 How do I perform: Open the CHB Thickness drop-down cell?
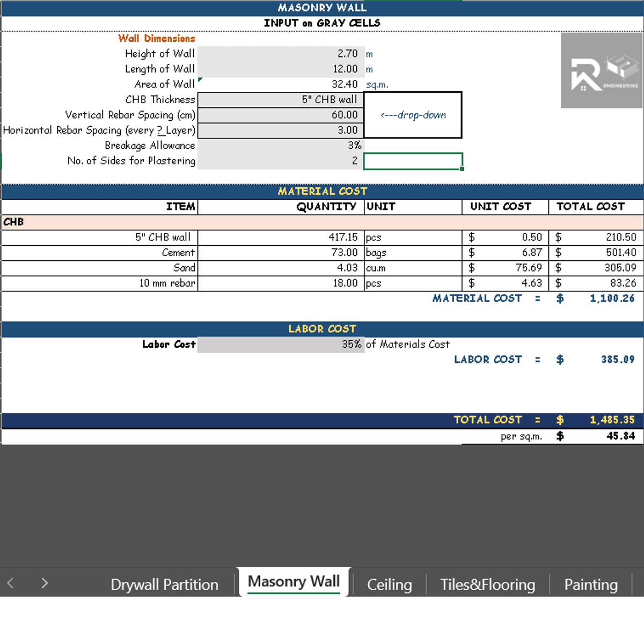click(x=281, y=100)
